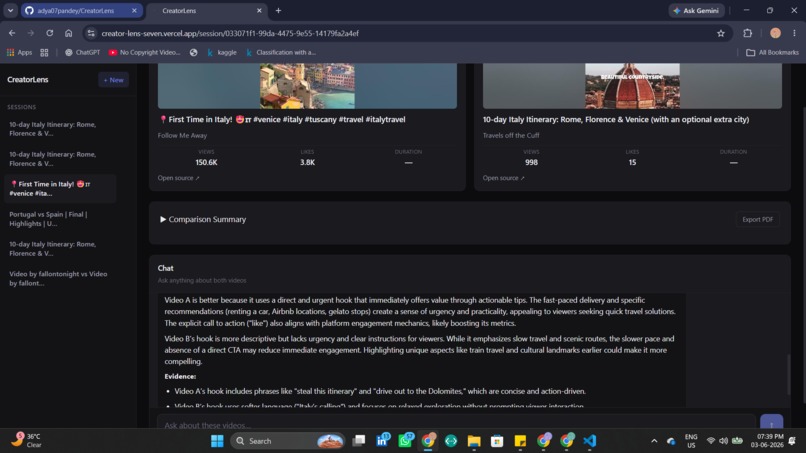Open the globe icon bookmark
This screenshot has height=453, width=806.
point(193,52)
